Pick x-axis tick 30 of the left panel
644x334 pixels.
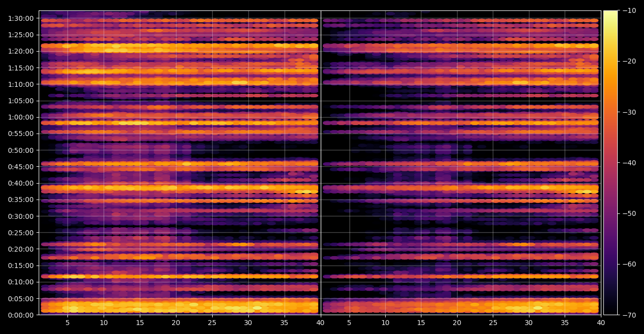tap(248, 323)
